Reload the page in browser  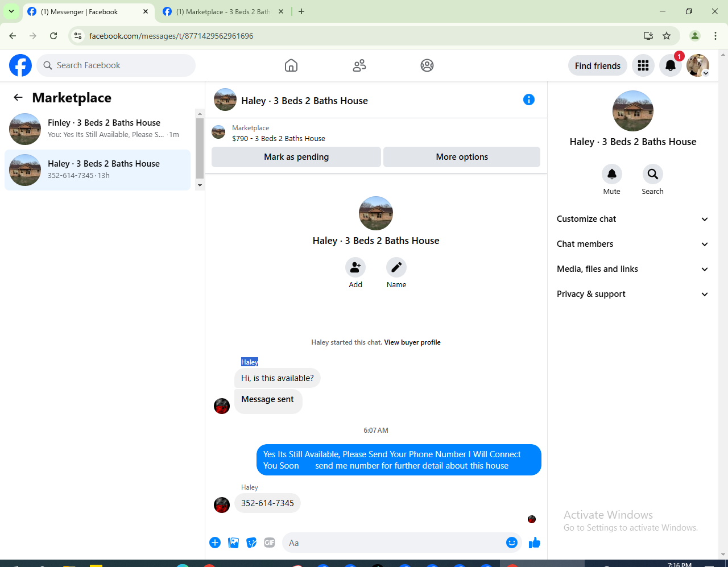[x=53, y=36]
